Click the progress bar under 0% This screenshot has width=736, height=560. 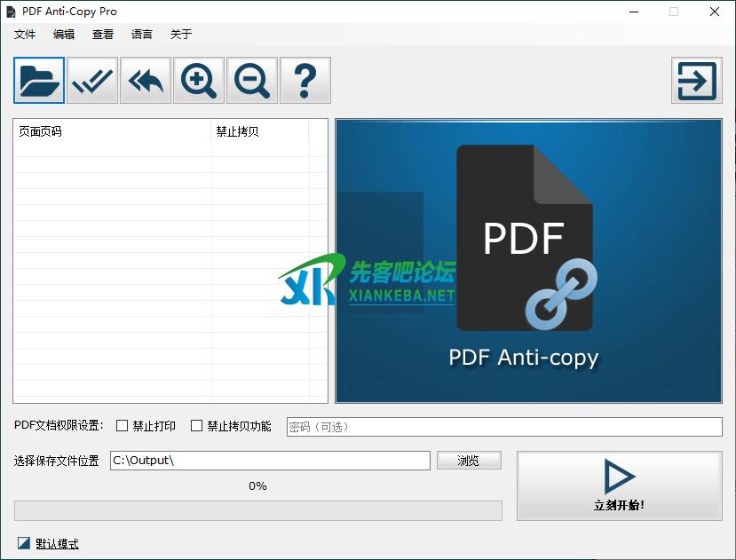pyautogui.click(x=257, y=510)
